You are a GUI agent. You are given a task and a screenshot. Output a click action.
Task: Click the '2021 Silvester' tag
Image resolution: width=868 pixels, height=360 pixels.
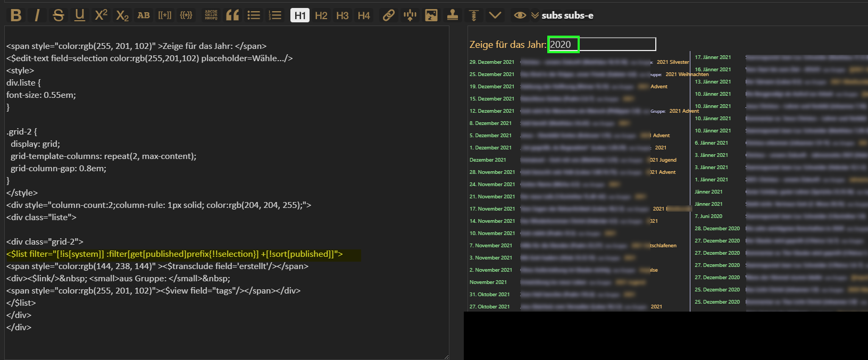[673, 62]
